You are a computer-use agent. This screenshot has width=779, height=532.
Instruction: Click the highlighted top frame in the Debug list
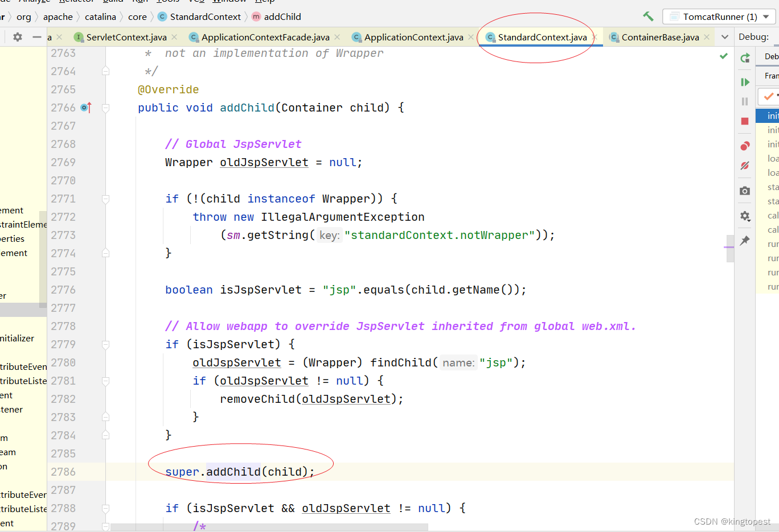[x=767, y=116]
